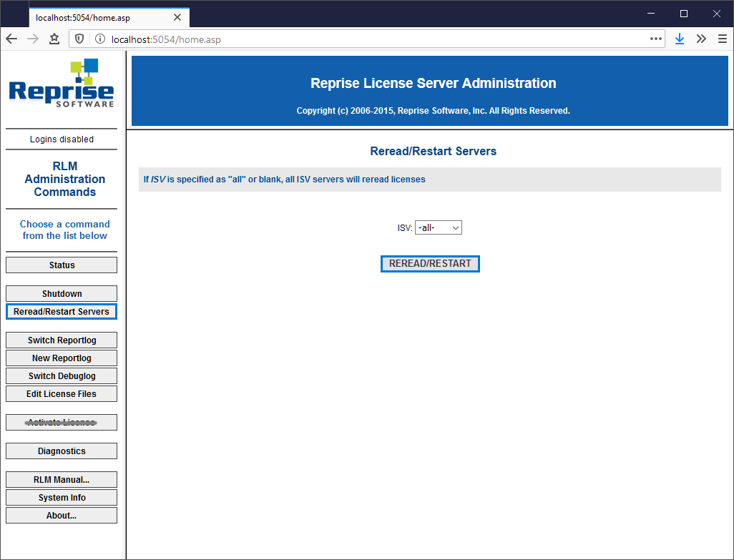
Task: Click Switch Reportlog button
Action: pos(62,340)
